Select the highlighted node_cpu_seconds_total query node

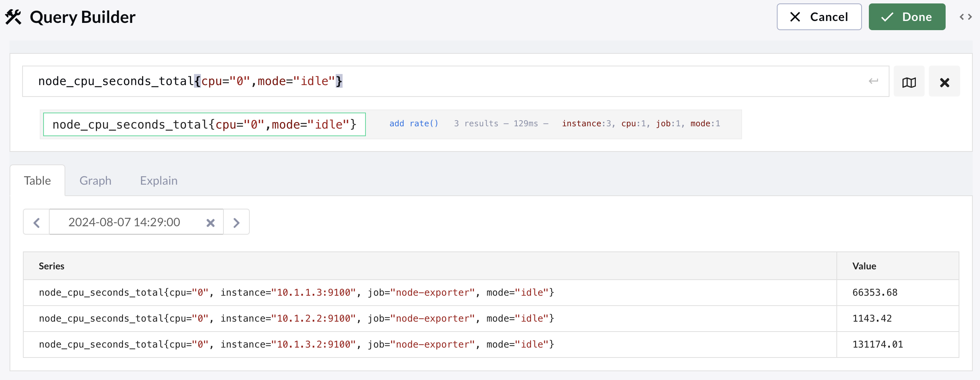point(205,124)
